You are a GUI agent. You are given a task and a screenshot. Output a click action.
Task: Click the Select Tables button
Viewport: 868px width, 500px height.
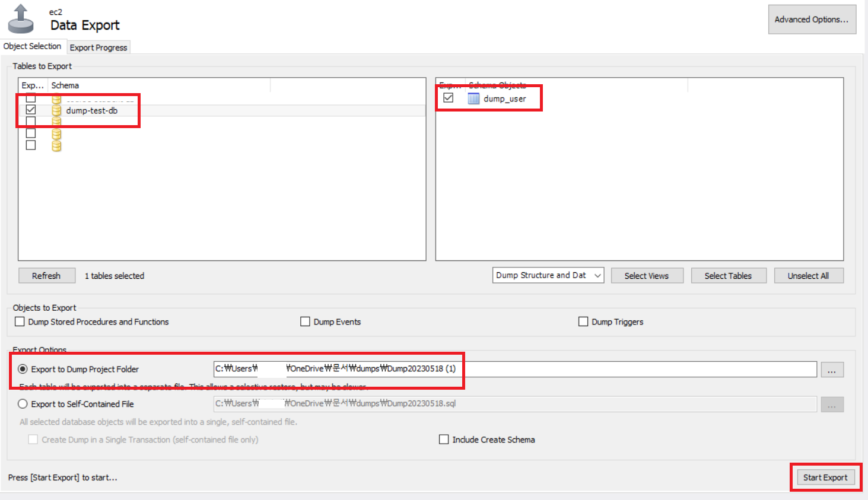728,276
